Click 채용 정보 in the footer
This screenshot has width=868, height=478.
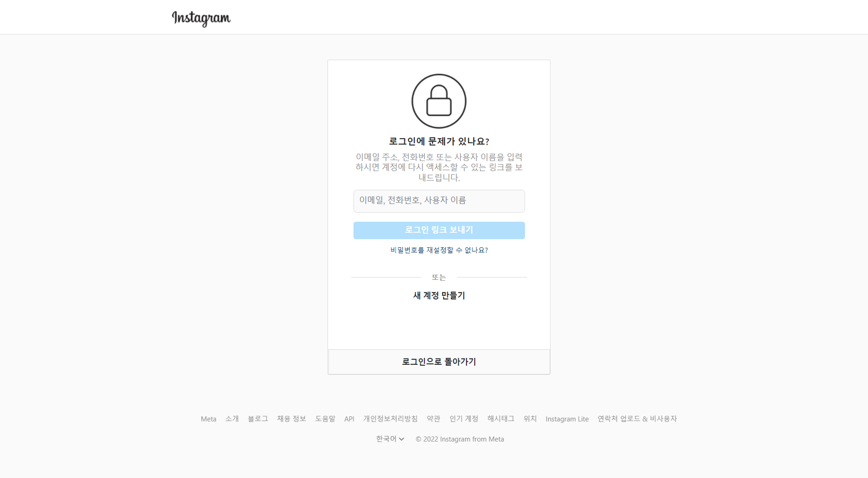coord(291,419)
